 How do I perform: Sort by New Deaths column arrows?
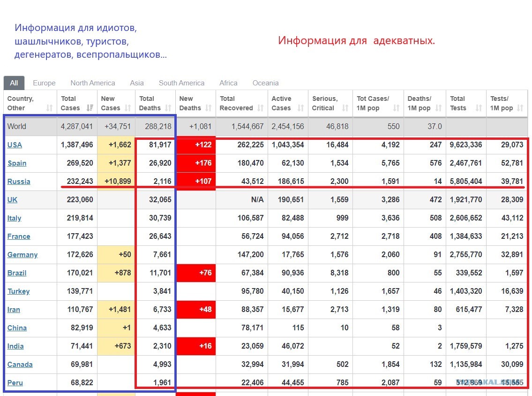[x=209, y=108]
